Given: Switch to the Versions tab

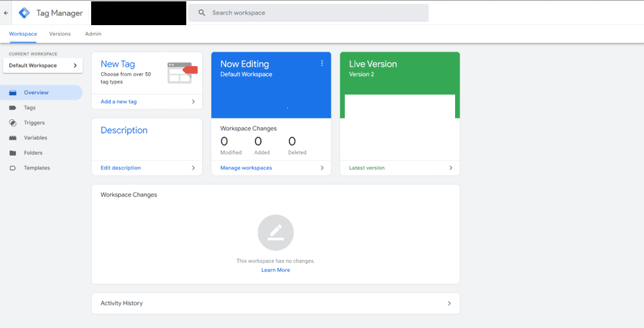Looking at the screenshot, I should coord(59,34).
